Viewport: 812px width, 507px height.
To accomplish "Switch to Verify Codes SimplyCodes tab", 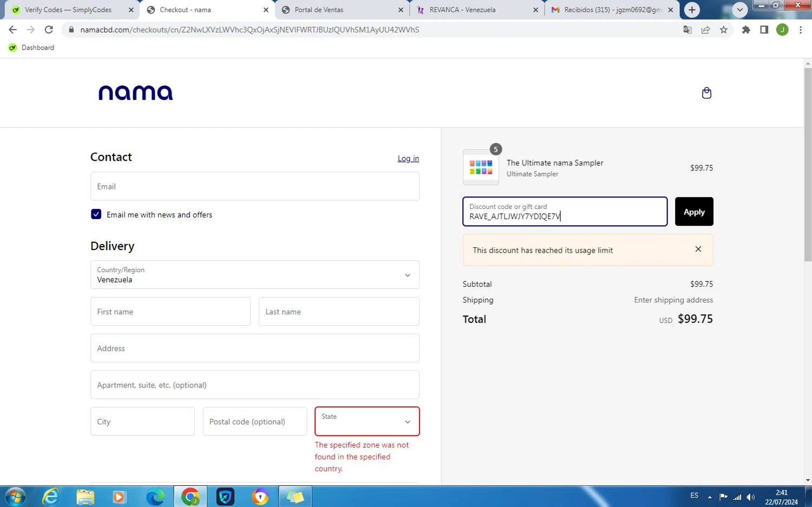I will coord(68,10).
